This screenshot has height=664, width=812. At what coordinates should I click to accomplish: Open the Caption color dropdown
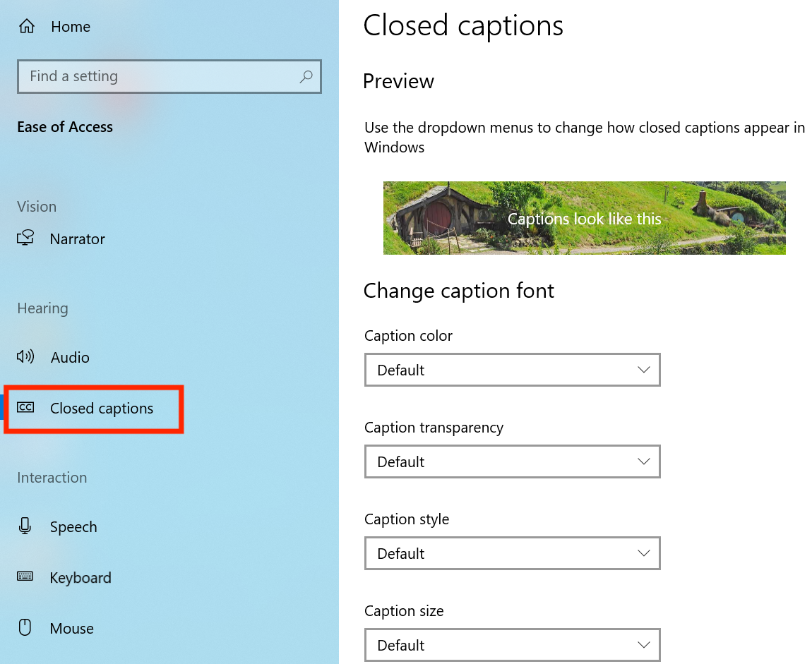pos(512,370)
